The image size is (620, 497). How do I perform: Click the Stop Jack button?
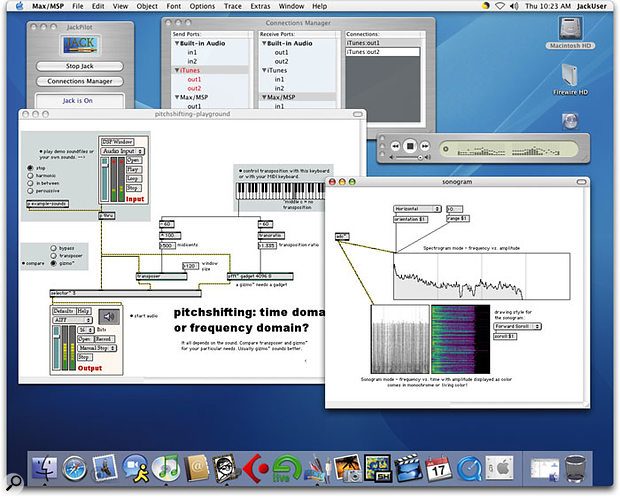point(79,66)
